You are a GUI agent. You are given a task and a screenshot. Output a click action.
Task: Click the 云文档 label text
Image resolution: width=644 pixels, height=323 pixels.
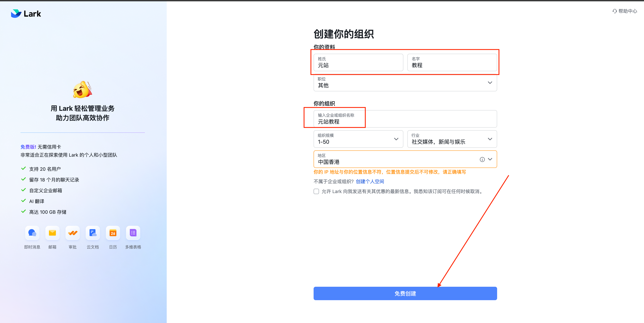click(x=93, y=247)
